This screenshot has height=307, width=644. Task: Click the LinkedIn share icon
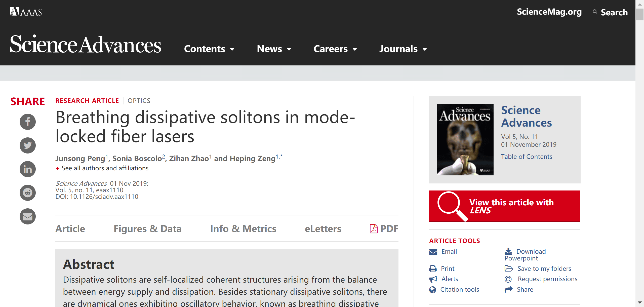[28, 169]
